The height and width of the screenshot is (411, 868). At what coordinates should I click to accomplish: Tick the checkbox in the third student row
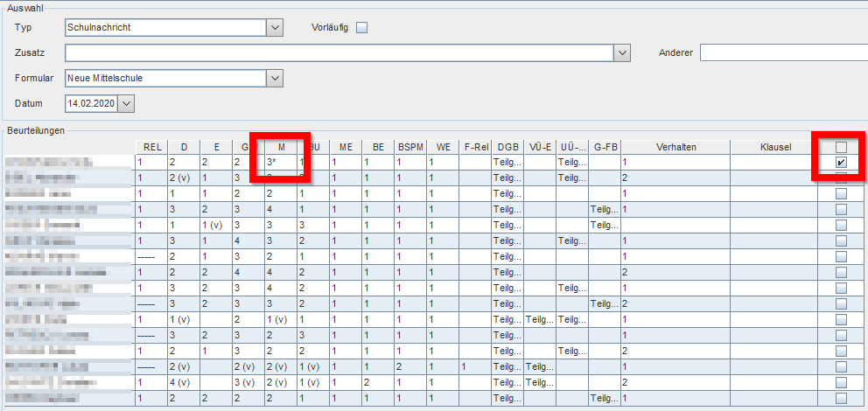(841, 193)
